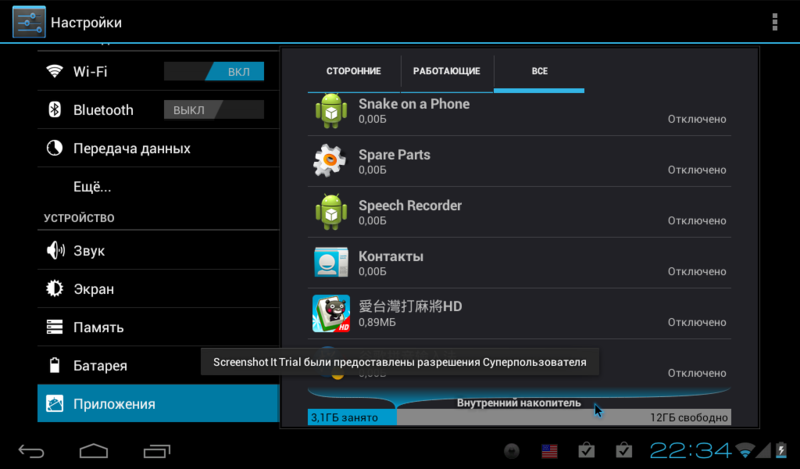Click 0,89МБ size of mahjong app
The height and width of the screenshot is (469, 800).
(x=377, y=323)
